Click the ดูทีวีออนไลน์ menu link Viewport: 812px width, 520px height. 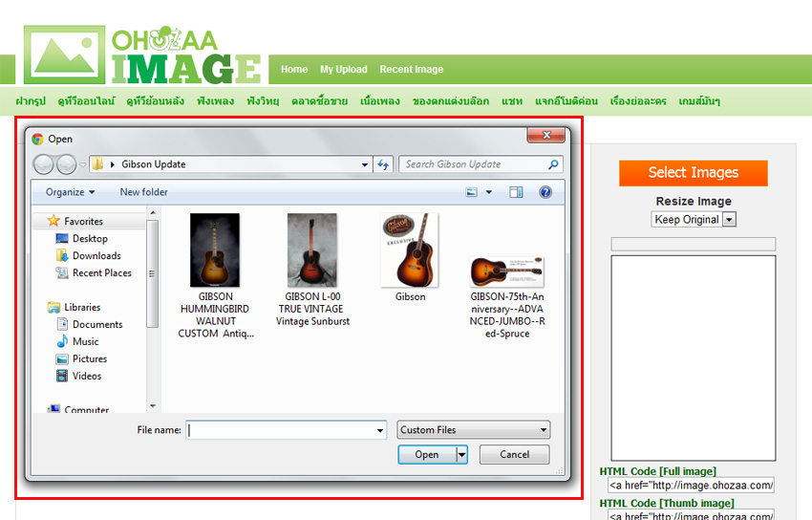87,101
